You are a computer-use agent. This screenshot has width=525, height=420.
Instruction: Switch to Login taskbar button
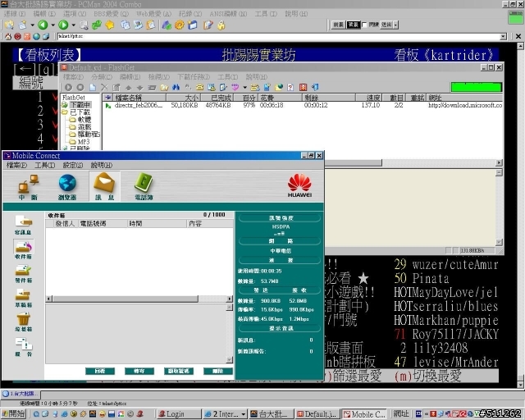tap(179, 414)
